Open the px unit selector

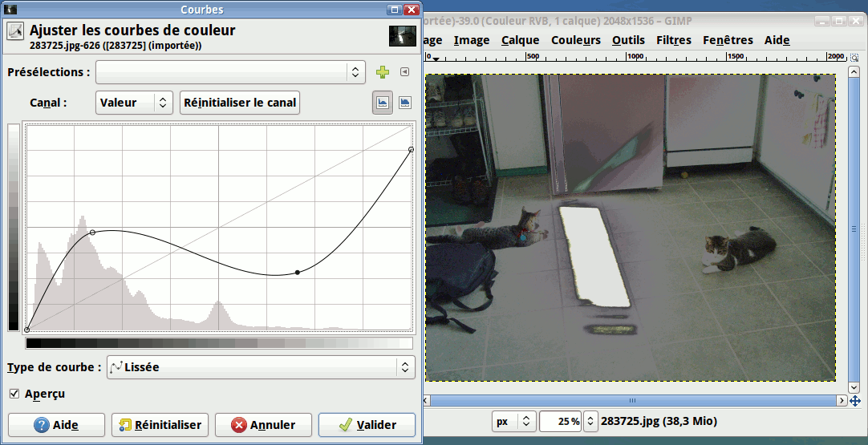(x=513, y=421)
